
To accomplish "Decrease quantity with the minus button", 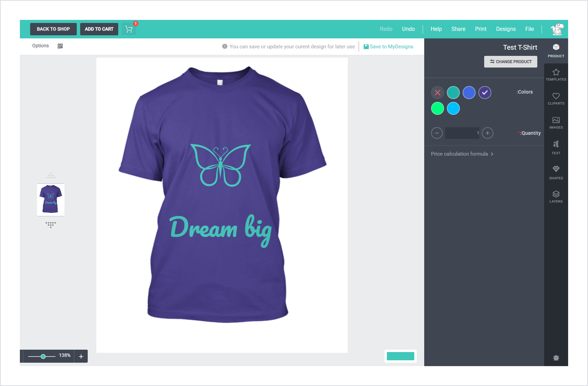I will [437, 133].
